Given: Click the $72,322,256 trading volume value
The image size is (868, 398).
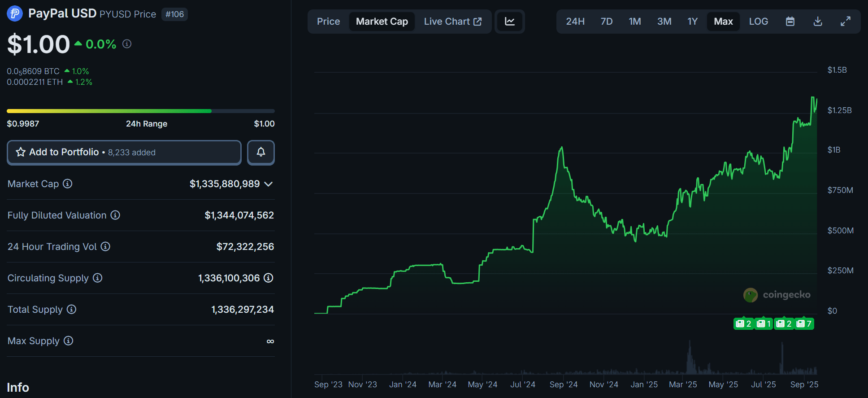Looking at the screenshot, I should (245, 247).
